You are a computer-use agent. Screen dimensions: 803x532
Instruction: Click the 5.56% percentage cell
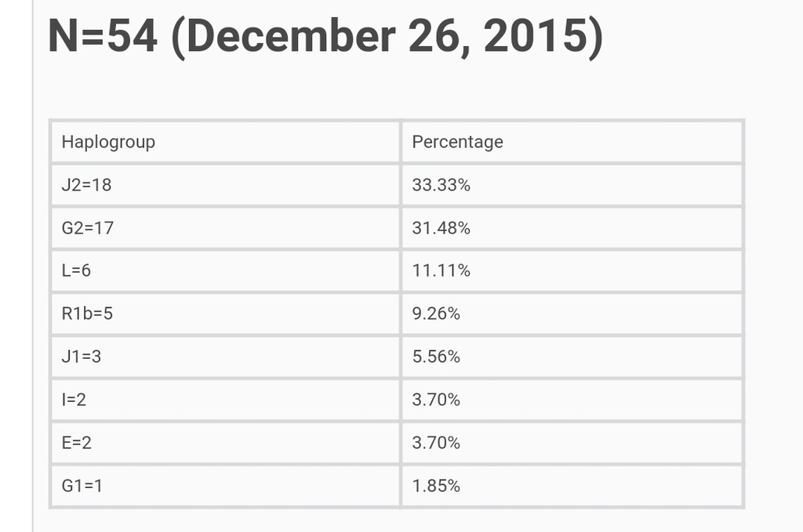[572, 356]
